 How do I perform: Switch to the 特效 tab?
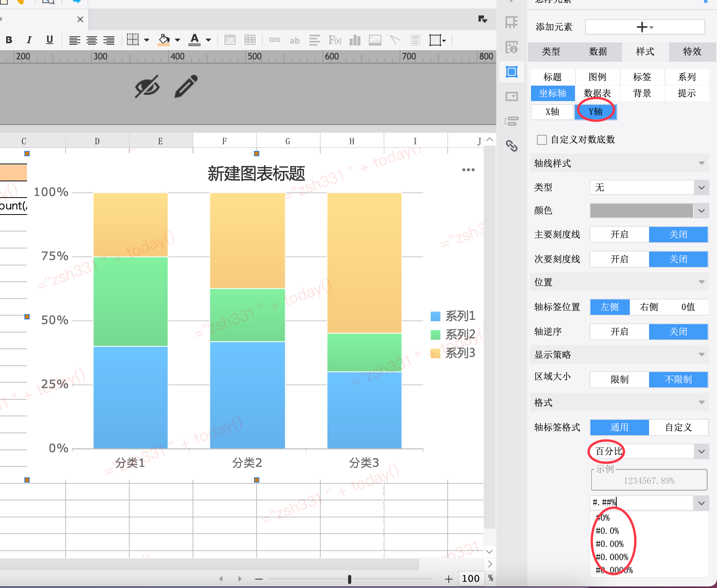coord(692,52)
